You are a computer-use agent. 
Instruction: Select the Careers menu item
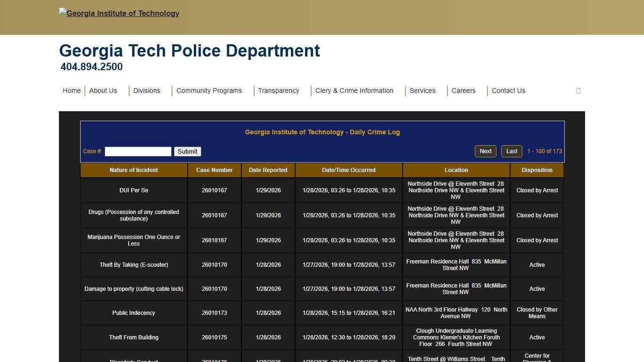pos(463,90)
